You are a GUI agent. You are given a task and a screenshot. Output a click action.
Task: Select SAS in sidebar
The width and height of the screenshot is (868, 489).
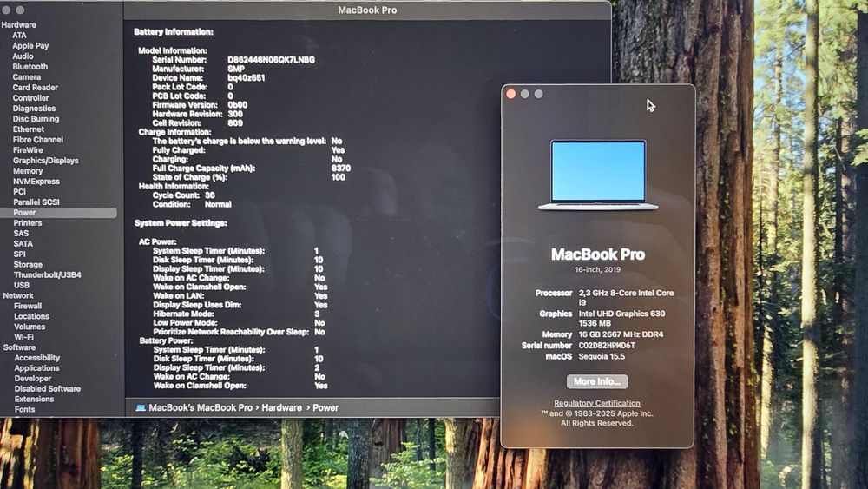tap(21, 233)
